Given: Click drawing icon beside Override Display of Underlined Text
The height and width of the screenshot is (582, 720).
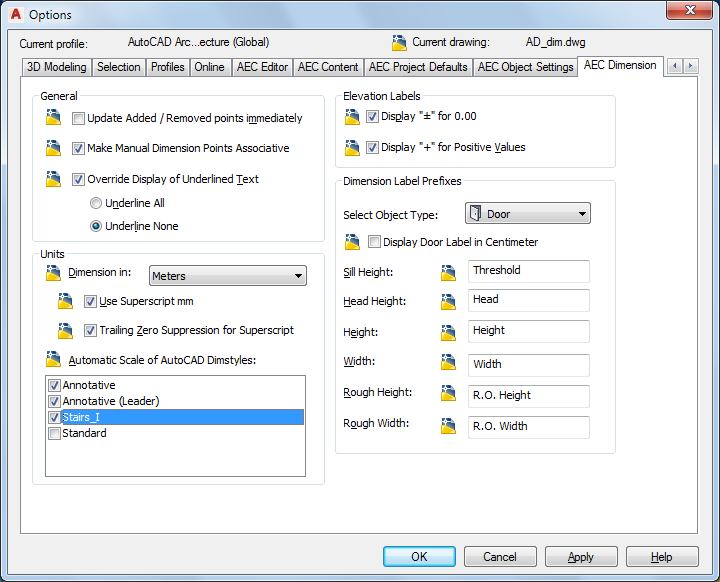Looking at the screenshot, I should click(x=53, y=179).
